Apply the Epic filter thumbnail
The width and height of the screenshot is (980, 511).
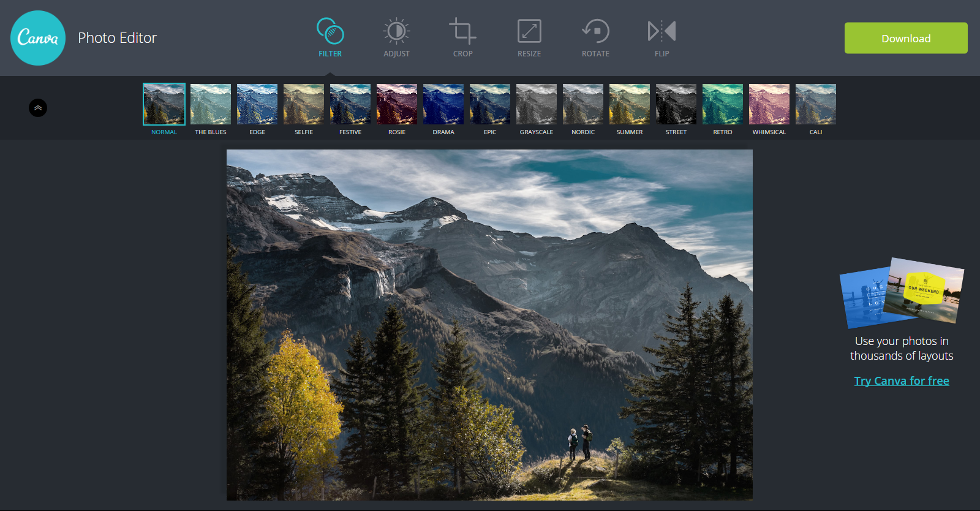pos(490,104)
